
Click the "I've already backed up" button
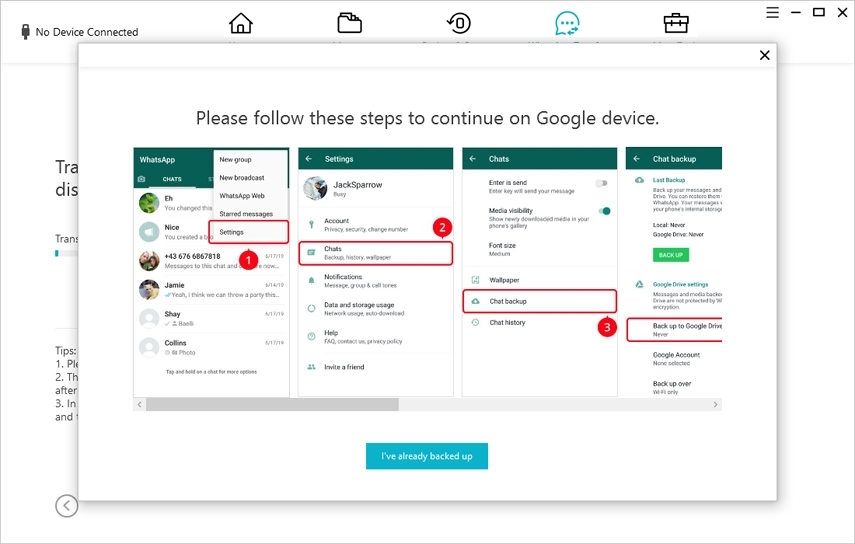pyautogui.click(x=426, y=456)
